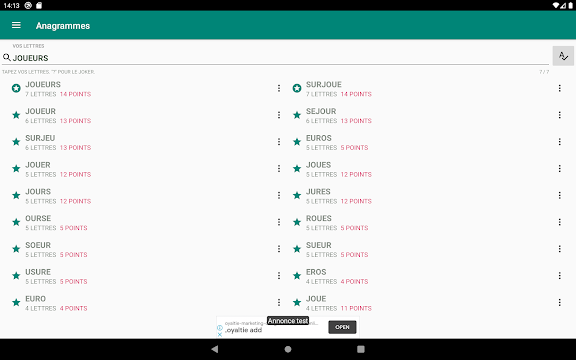Toggle the star beside SURJEU
This screenshot has width=576, height=360.
point(16,142)
